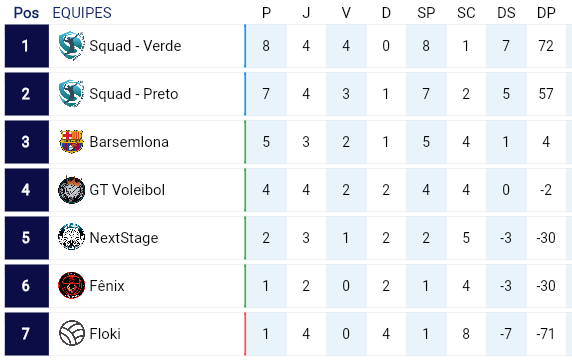The width and height of the screenshot is (572, 361).
Task: Click the Floki volleyball icon
Action: point(72,333)
